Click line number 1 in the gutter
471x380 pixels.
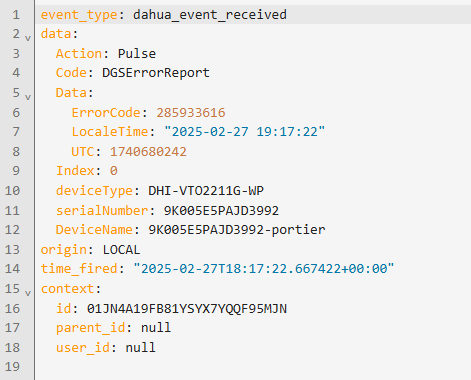pyautogui.click(x=16, y=15)
